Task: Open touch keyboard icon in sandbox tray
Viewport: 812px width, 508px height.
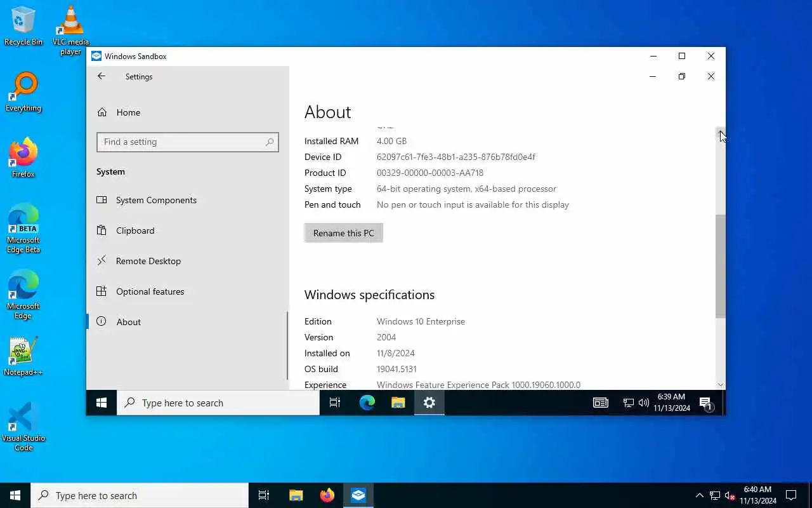Action: tap(601, 403)
